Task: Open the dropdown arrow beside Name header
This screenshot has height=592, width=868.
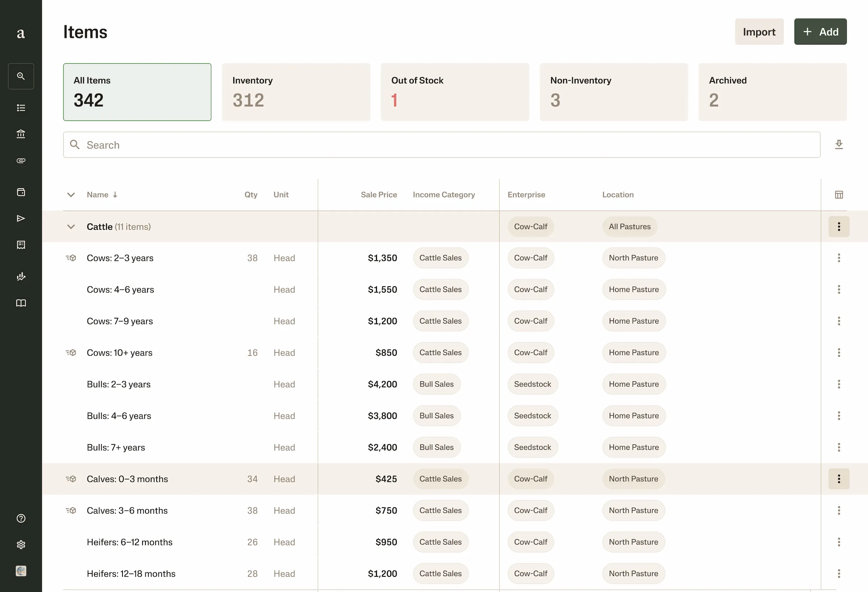Action: pos(71,194)
